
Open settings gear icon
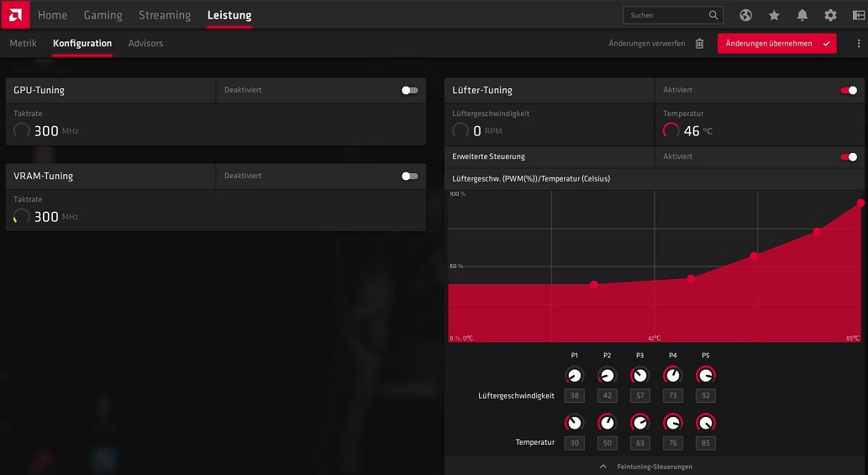pyautogui.click(x=830, y=15)
